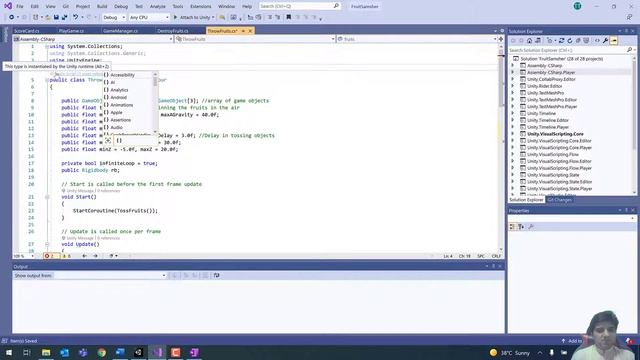Viewport: 640px width, 360px height.
Task: Open the Build menu
Action: point(102,7)
